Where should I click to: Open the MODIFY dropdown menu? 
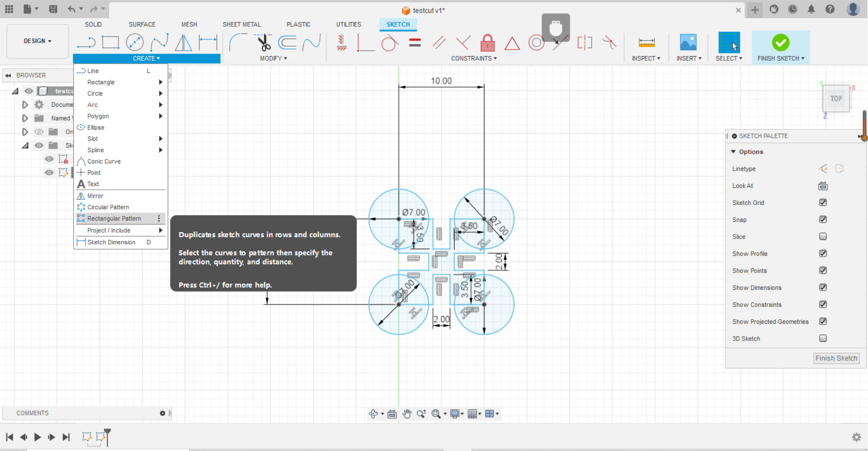pos(273,58)
